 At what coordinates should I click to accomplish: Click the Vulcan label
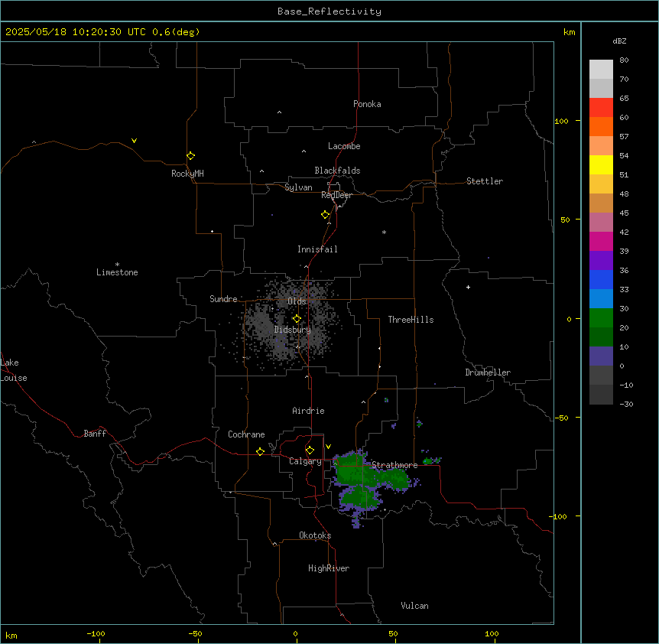point(415,606)
